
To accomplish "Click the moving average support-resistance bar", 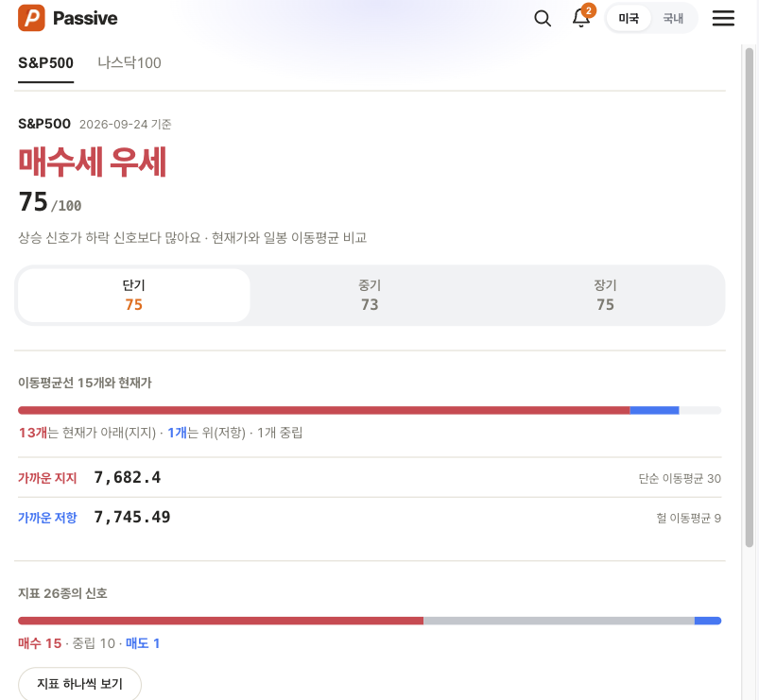I will click(370, 410).
